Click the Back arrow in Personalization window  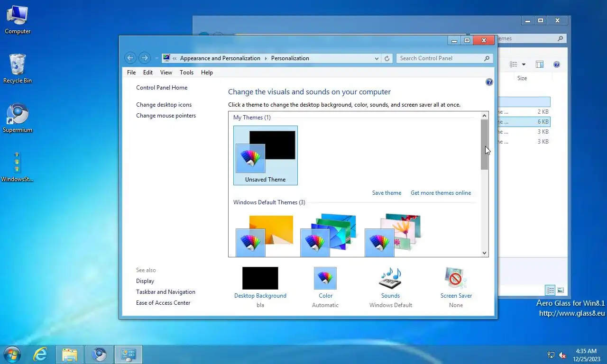coord(130,58)
